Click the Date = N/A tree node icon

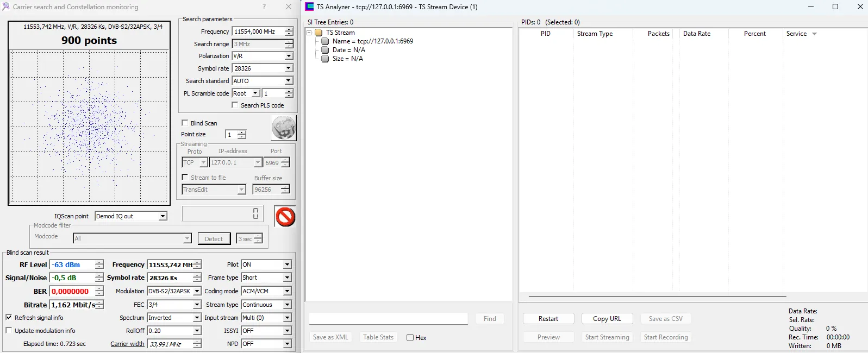click(x=325, y=50)
